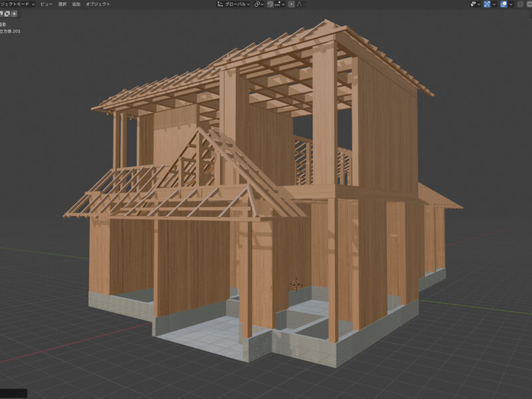
Task: Open the pivot point link icon menu
Action: [x=259, y=4]
